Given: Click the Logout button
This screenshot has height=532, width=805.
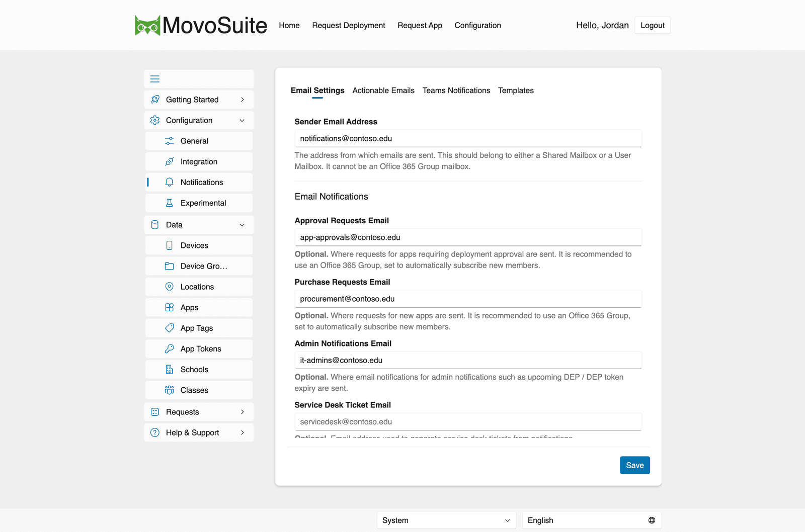Looking at the screenshot, I should coord(653,25).
